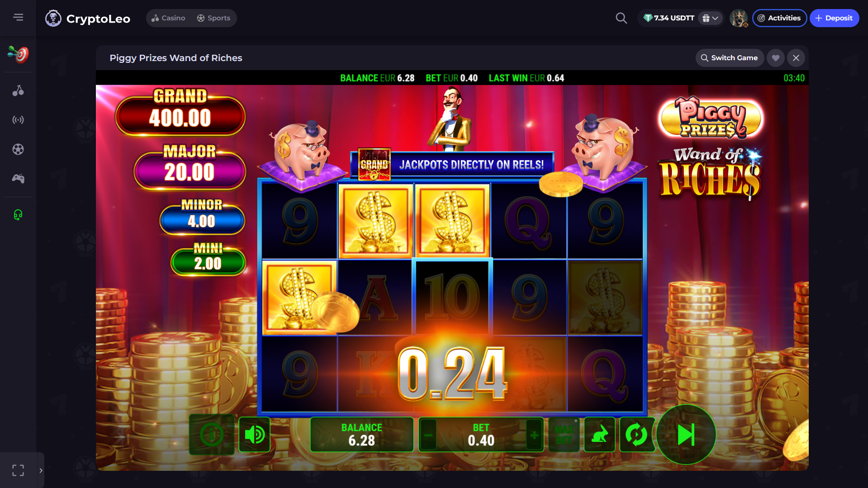Expand the gift rewards dropdown arrow
This screenshot has height=488, width=868.
point(715,18)
